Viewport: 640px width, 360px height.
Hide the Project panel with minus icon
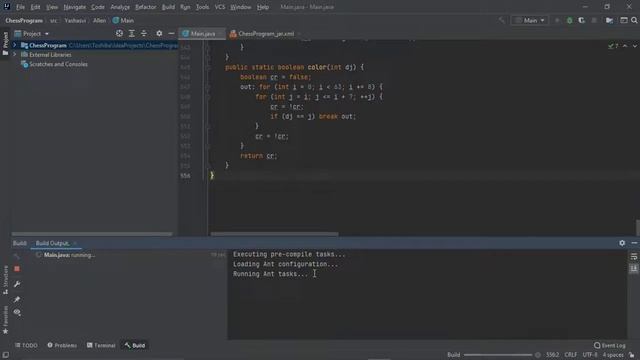(171, 33)
